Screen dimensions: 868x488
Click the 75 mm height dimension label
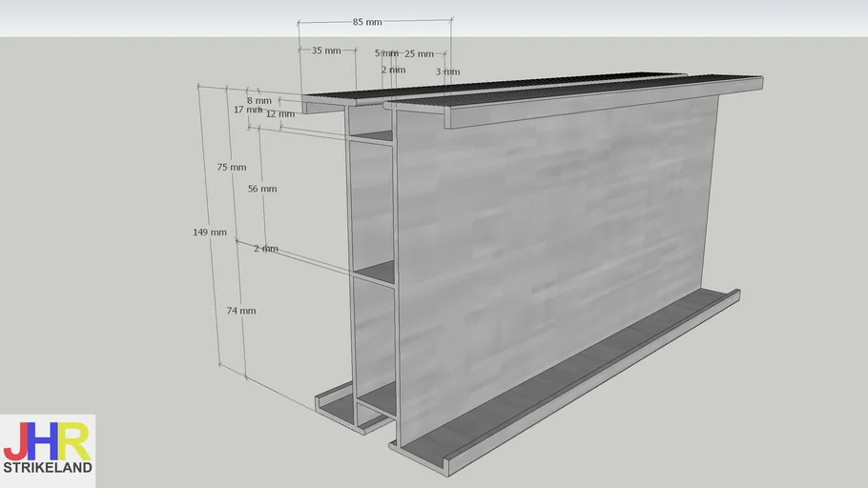232,167
